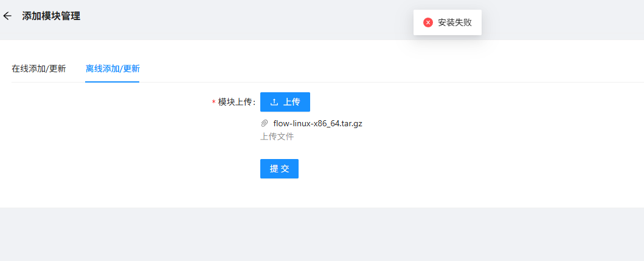Click the 模块上传 field label

click(x=234, y=102)
